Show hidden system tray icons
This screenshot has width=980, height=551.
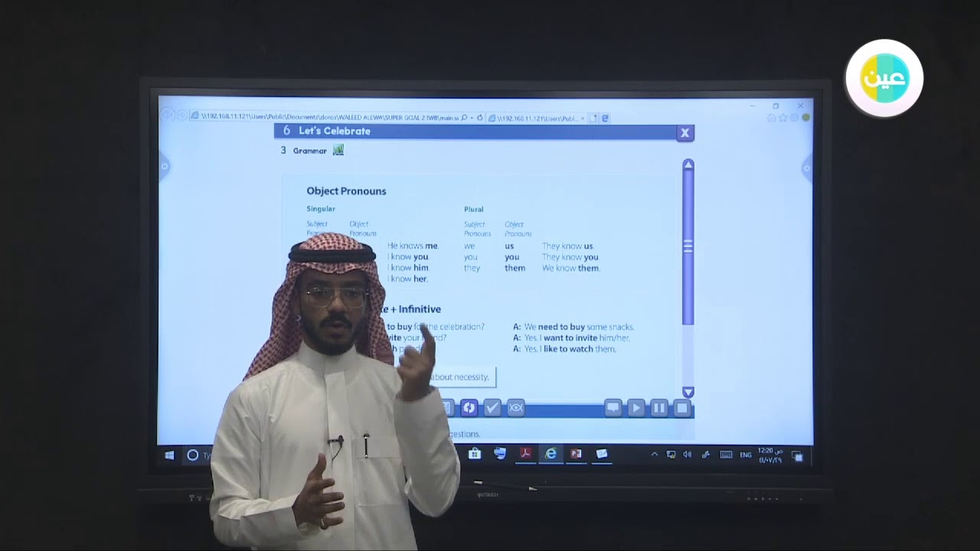click(655, 455)
